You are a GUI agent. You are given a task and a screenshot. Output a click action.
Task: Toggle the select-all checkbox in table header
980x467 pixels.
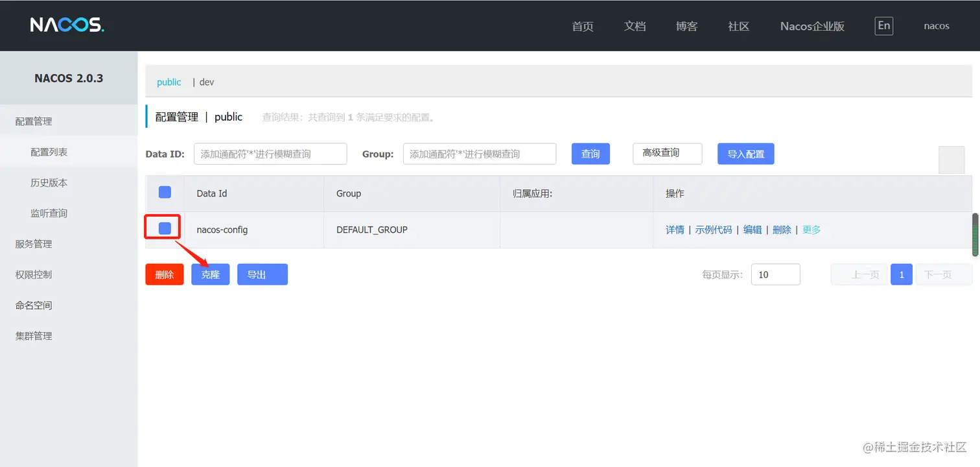click(x=165, y=192)
